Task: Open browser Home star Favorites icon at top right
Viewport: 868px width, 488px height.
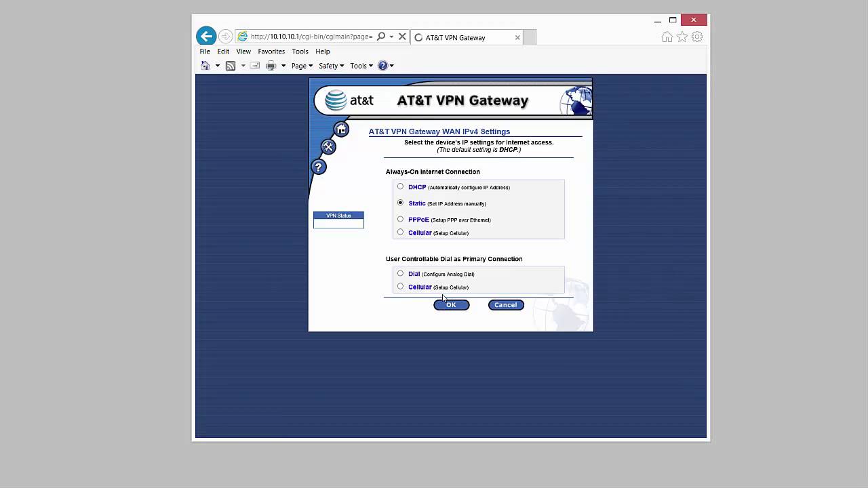Action: tap(682, 37)
